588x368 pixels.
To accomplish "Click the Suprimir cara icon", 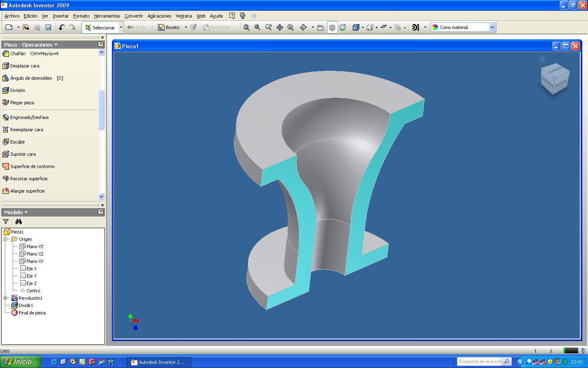I will [x=6, y=154].
